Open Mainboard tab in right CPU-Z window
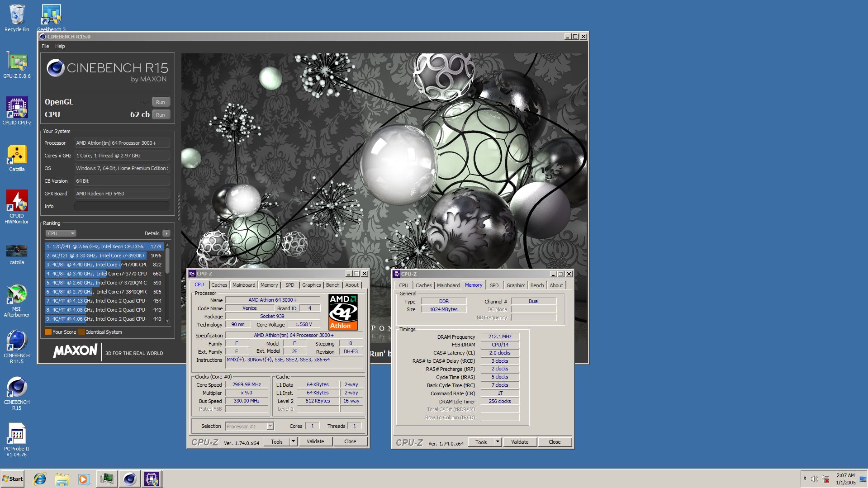The width and height of the screenshot is (868, 488). [448, 285]
